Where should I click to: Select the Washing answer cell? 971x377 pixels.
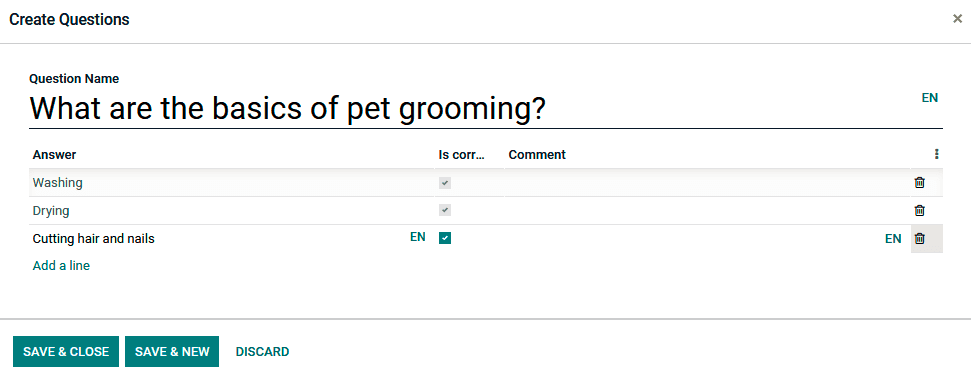click(232, 183)
